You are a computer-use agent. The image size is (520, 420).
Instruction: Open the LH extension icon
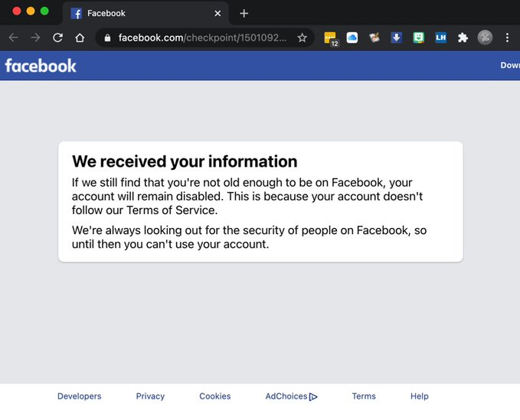click(x=441, y=37)
